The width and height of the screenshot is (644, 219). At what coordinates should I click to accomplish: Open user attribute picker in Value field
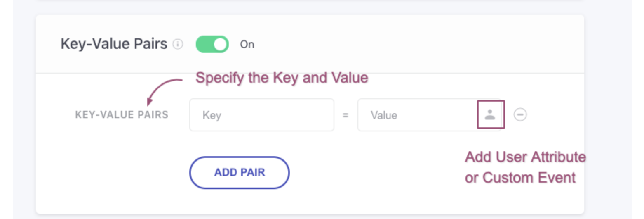[x=490, y=114]
